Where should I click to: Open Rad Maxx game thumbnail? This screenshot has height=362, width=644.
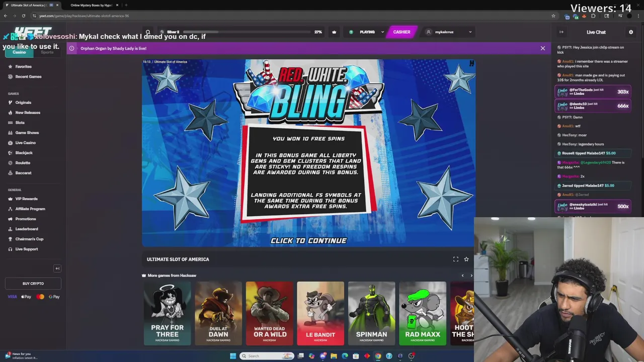(x=423, y=313)
